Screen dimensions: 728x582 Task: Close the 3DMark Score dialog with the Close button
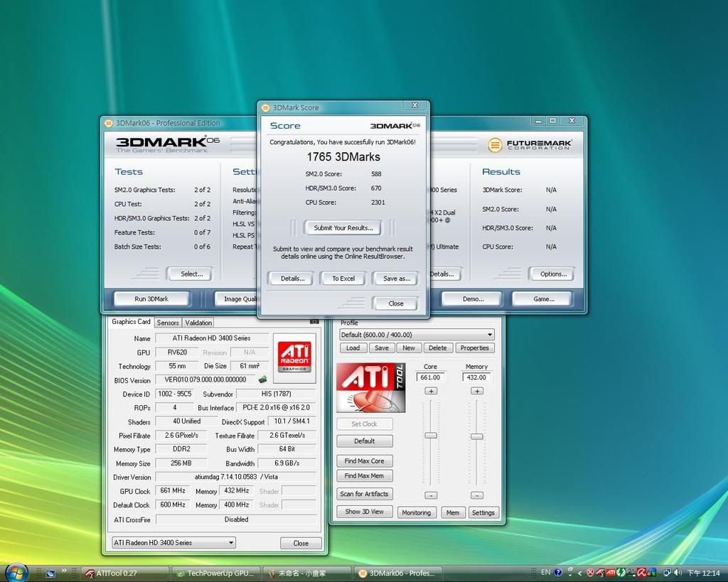coord(395,303)
